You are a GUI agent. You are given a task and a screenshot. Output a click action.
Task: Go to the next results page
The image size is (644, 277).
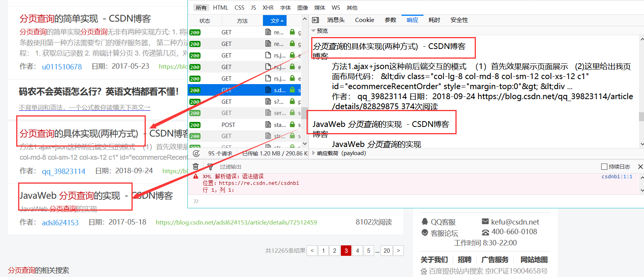[x=398, y=251]
